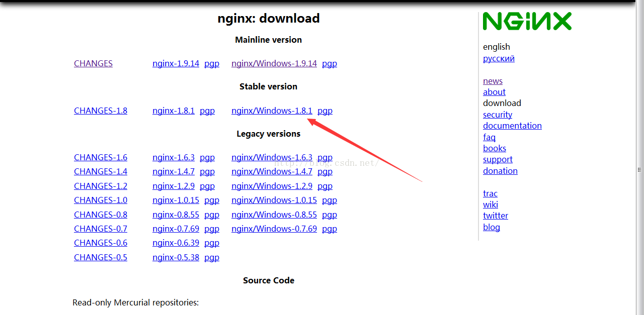Download nginx-1.6.3 legacy source
The height and width of the screenshot is (315, 644).
(174, 157)
